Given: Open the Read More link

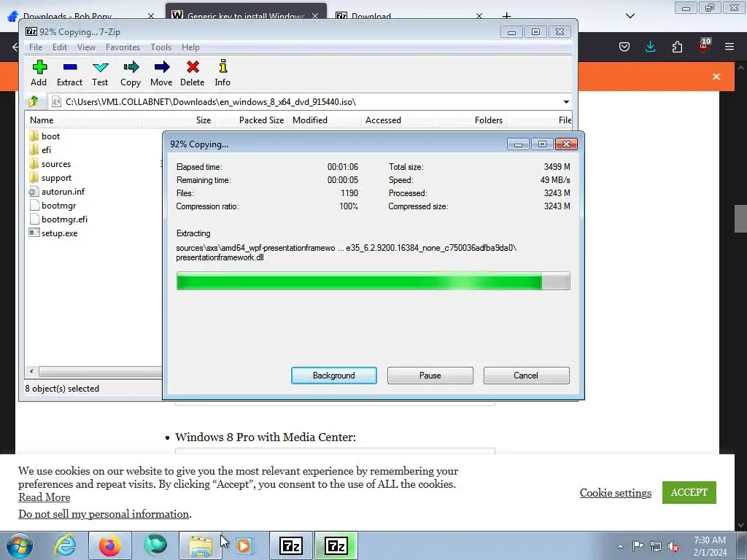Looking at the screenshot, I should point(44,497).
